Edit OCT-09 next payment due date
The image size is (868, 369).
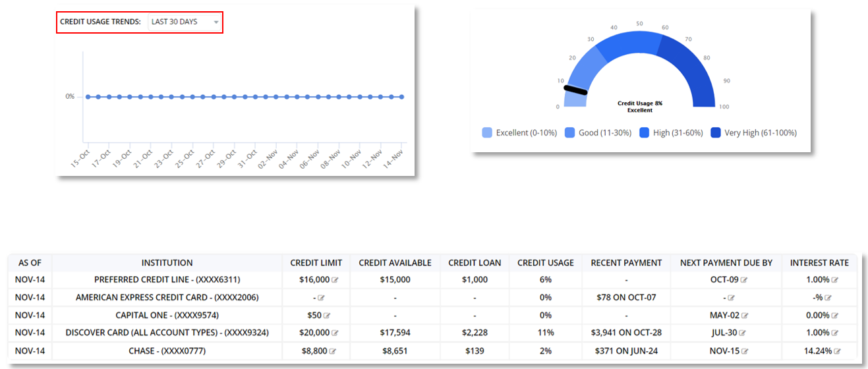pyautogui.click(x=744, y=280)
